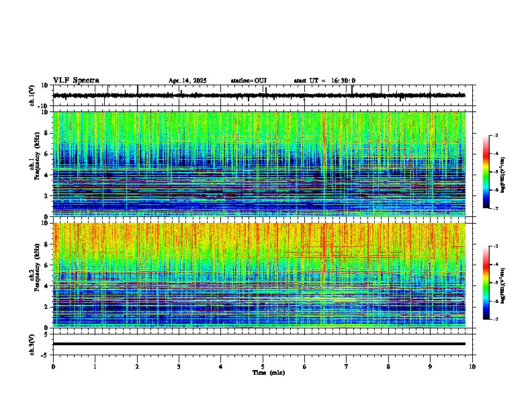This screenshot has width=532, height=411.
Task: Click time axis tick label "8"
Action: [x=388, y=367]
